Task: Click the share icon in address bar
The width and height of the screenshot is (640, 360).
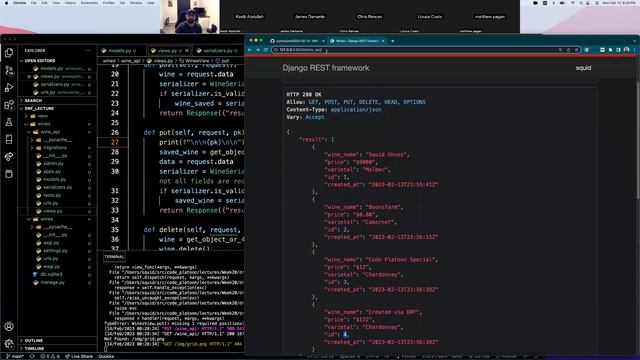Action: click(x=568, y=50)
